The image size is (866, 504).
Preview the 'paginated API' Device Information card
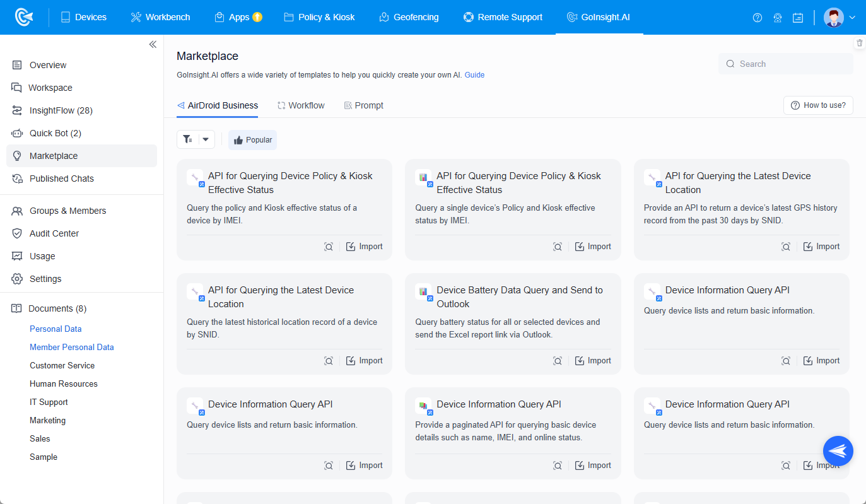coord(558,466)
